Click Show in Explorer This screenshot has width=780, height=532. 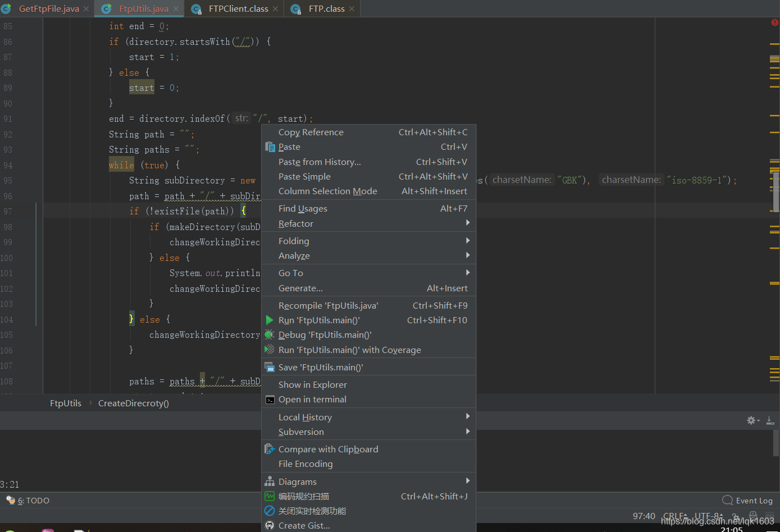(x=312, y=384)
